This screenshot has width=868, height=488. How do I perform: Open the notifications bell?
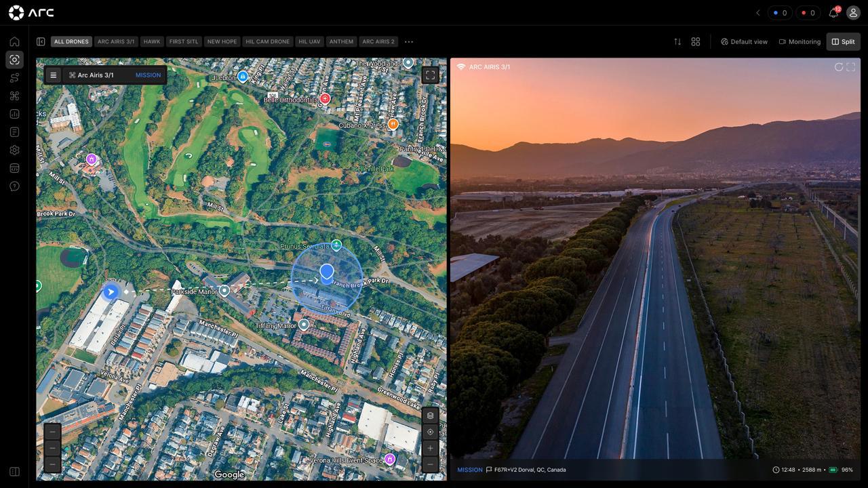pyautogui.click(x=833, y=13)
